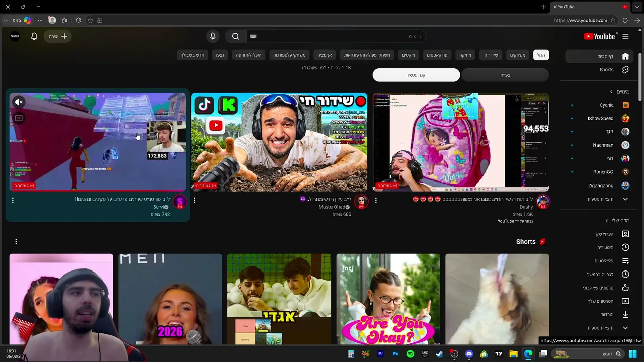Image resolution: width=644 pixels, height=362 pixels.
Task: Expand the הדף שלי (You) section chevron
Action: pos(607,220)
